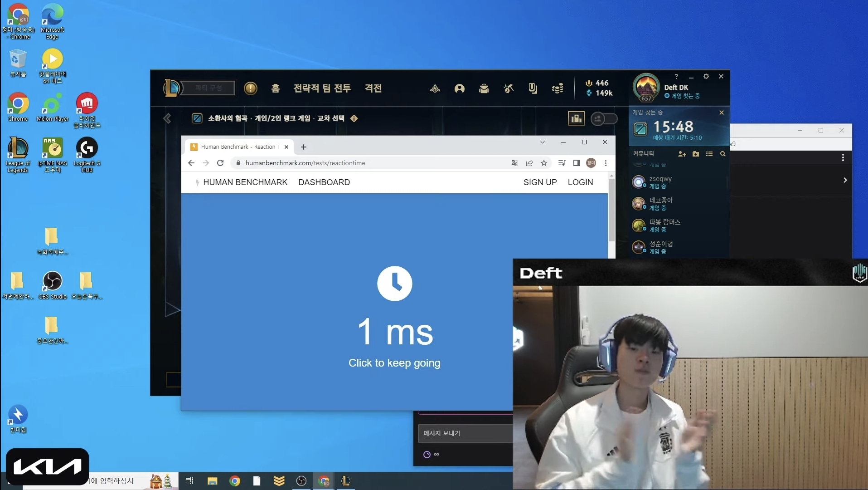Viewport: 868px width, 490px height.
Task: Click the clock icon on the reaction test
Action: point(395,284)
